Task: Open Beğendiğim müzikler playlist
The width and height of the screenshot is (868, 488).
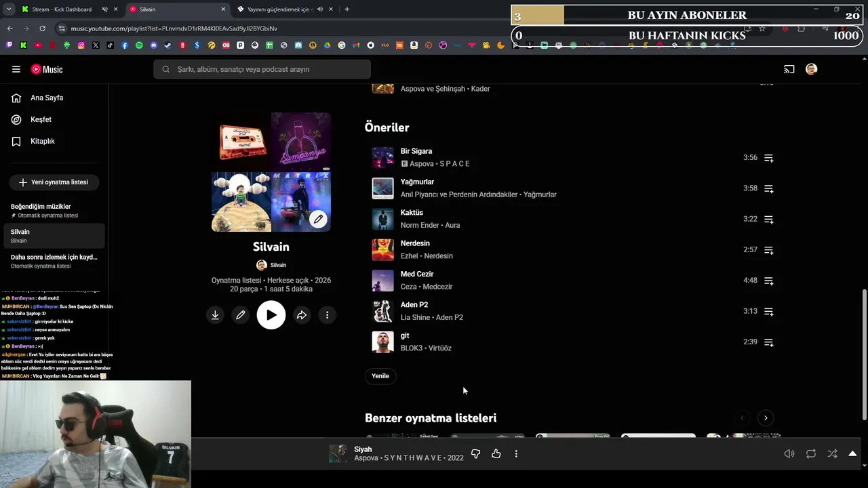Action: tap(54, 210)
